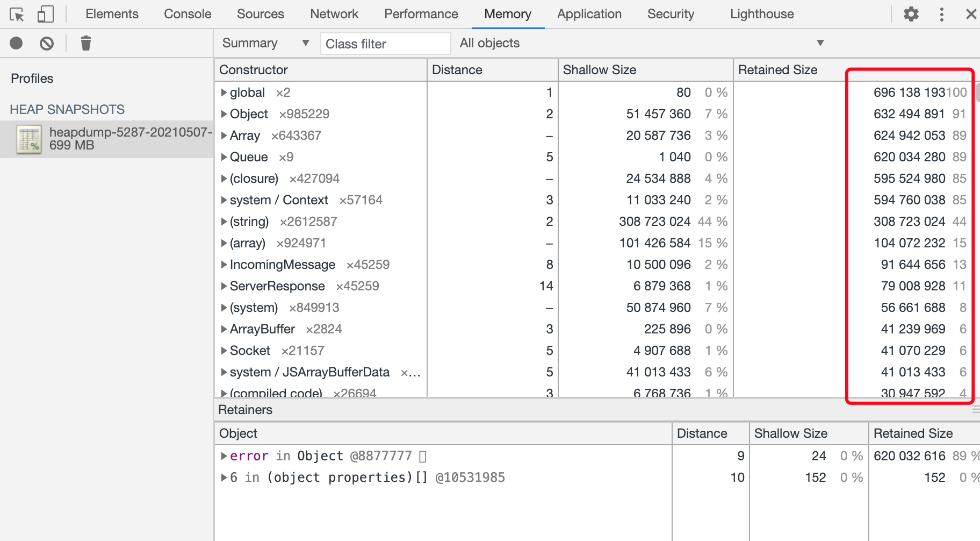Sort Retainers by Distance column
This screenshot has height=541, width=980.
[711, 433]
